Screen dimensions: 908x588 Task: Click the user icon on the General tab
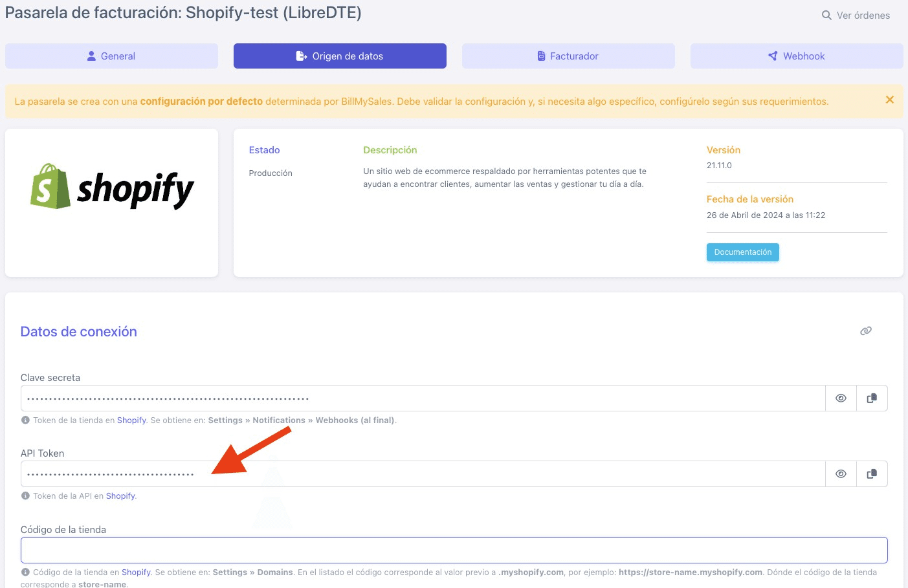pos(91,56)
